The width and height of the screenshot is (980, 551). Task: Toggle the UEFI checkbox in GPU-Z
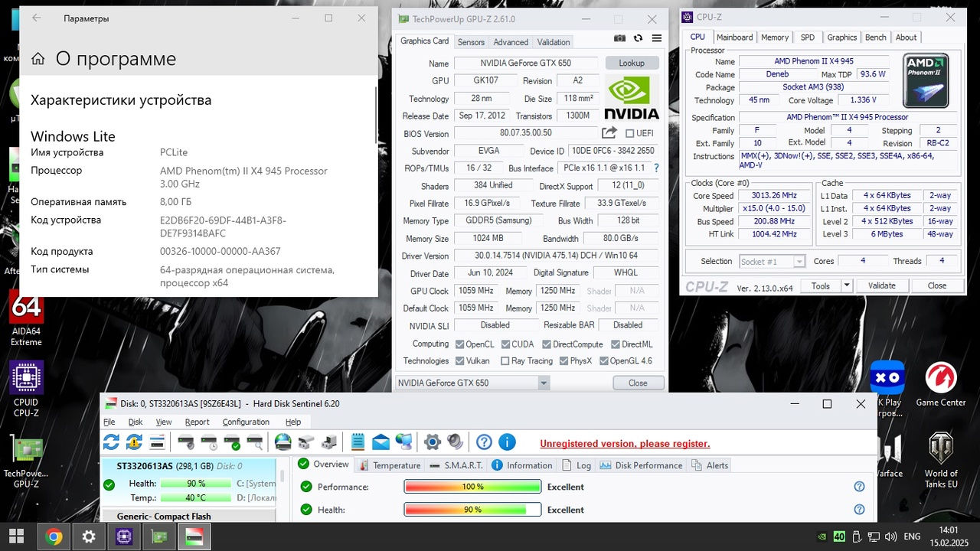coord(629,134)
